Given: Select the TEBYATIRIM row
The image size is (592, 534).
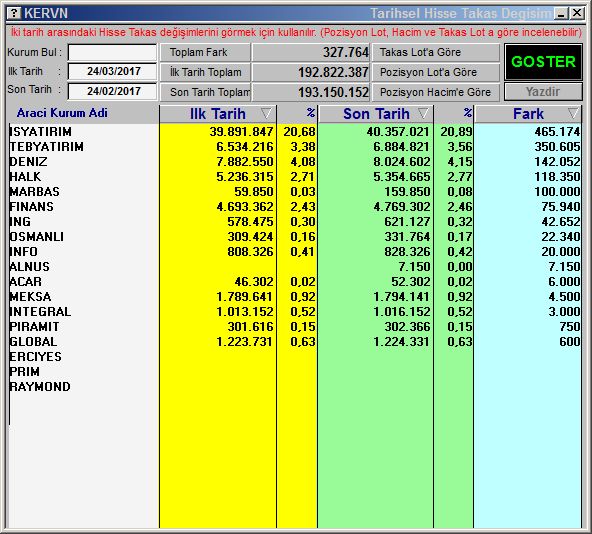Looking at the screenshot, I should (294, 147).
